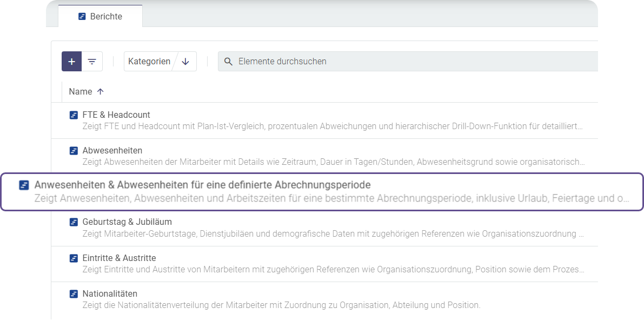The height and width of the screenshot is (321, 644).
Task: Toggle the Name column sort arrow
Action: coord(100,92)
